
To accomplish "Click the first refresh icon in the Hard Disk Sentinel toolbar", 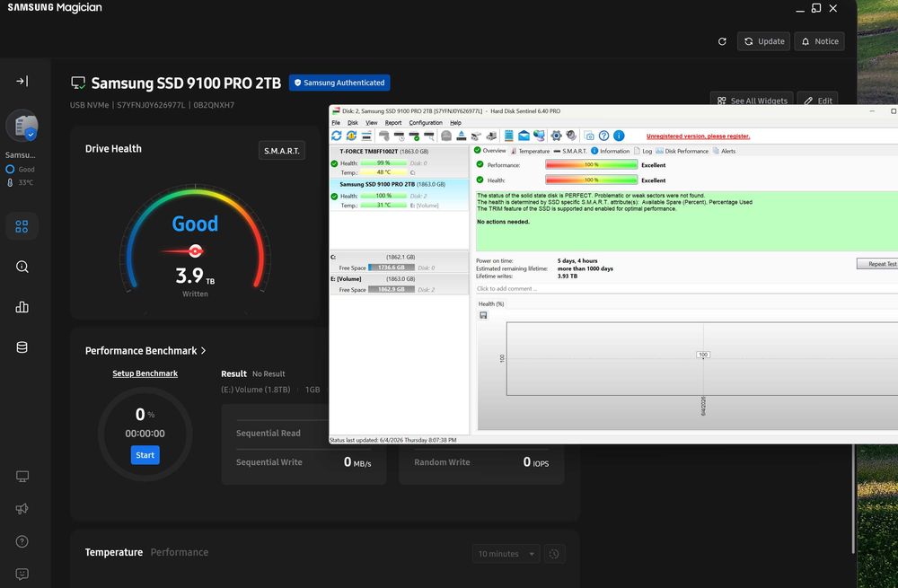I will (336, 136).
